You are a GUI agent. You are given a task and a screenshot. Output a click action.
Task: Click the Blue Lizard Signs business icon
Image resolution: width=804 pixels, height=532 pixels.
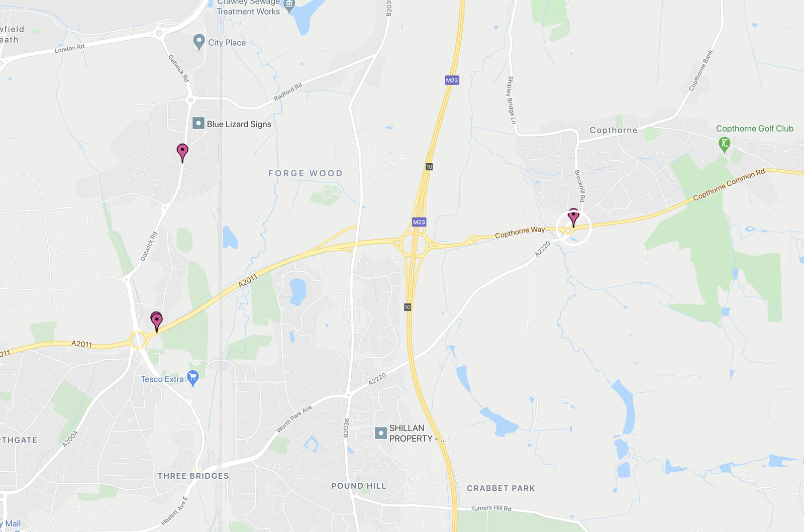[x=198, y=123]
